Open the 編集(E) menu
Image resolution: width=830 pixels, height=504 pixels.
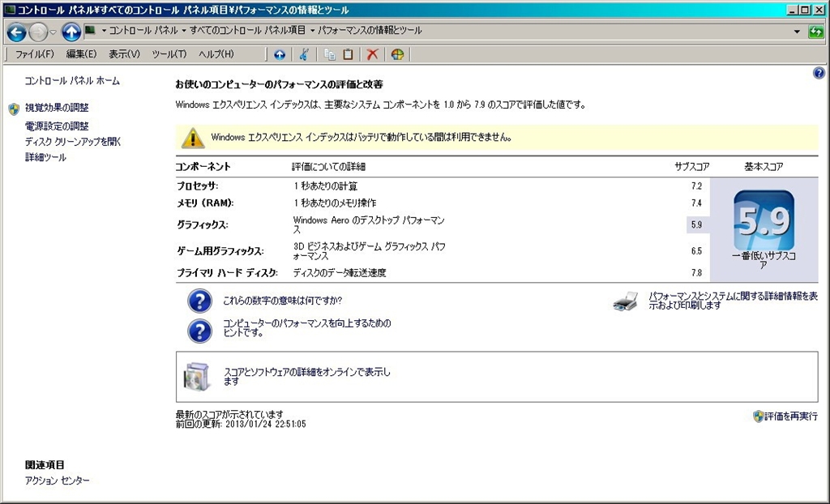pyautogui.click(x=81, y=54)
